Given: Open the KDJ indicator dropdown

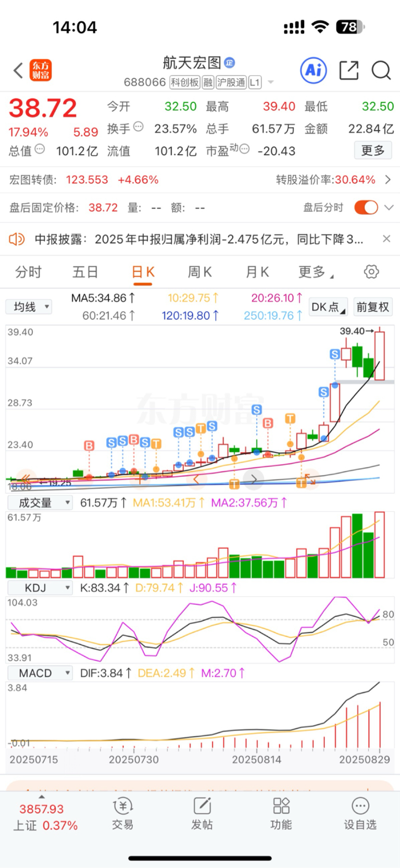Looking at the screenshot, I should (x=40, y=588).
